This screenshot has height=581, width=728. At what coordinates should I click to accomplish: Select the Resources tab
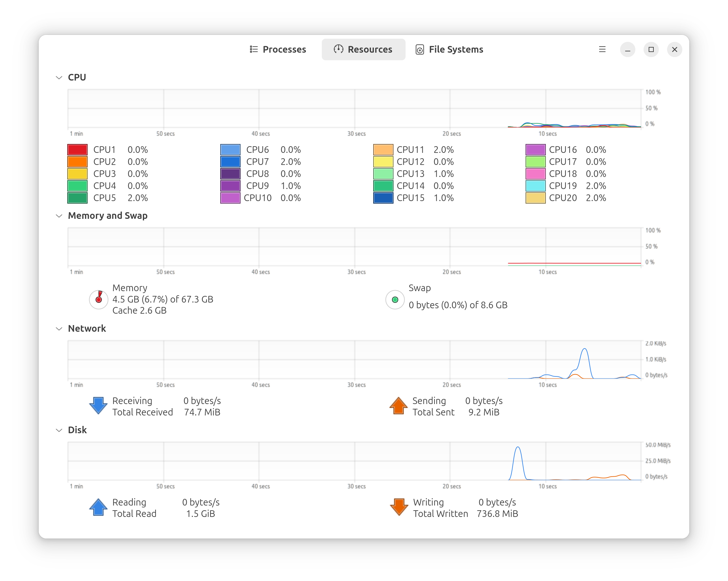pyautogui.click(x=363, y=49)
